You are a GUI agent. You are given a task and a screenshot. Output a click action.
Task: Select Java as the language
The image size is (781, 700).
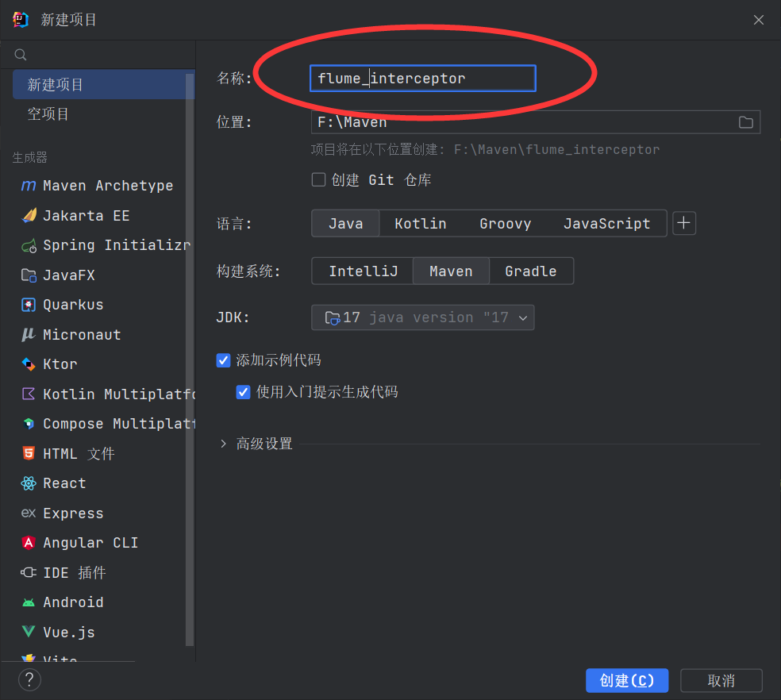coord(346,223)
